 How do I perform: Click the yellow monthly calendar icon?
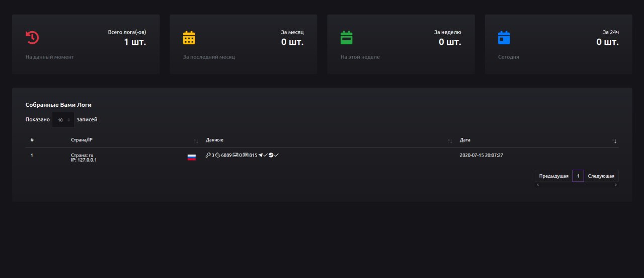point(189,38)
